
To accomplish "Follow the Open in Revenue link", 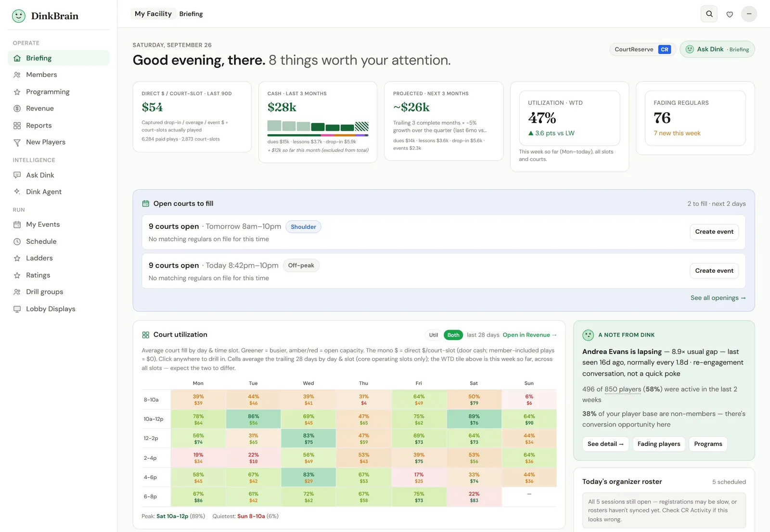I will click(x=529, y=335).
